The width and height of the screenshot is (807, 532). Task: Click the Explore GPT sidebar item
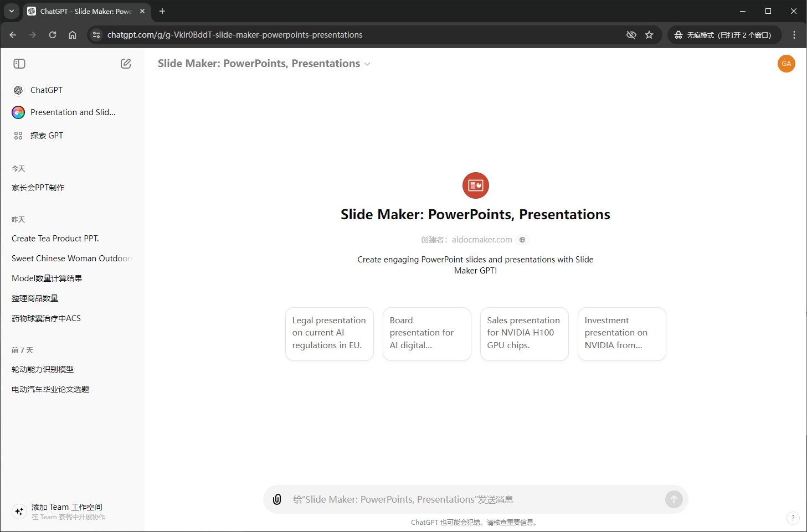(47, 136)
